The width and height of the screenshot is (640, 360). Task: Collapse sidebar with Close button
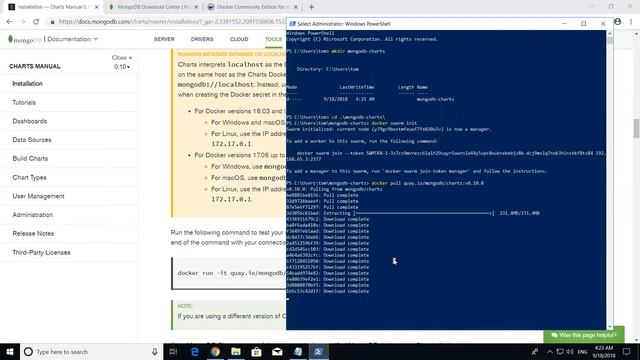click(122, 58)
